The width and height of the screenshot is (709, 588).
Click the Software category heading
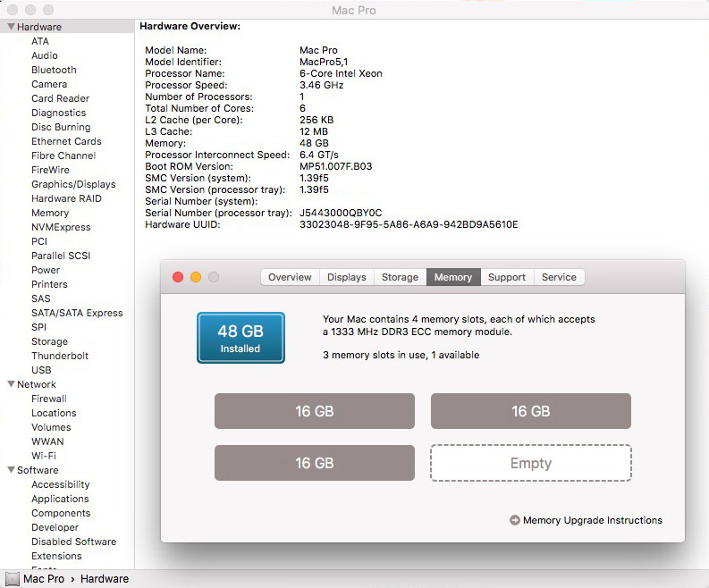38,470
